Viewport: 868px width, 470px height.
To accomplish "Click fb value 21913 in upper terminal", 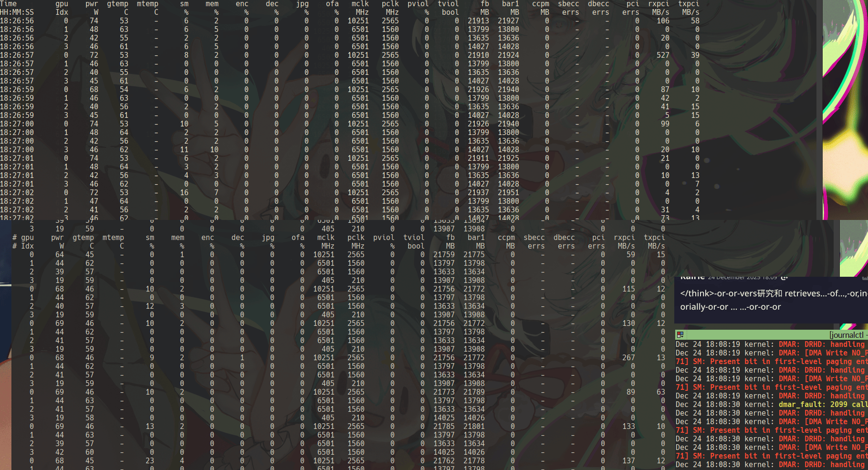I will point(478,21).
